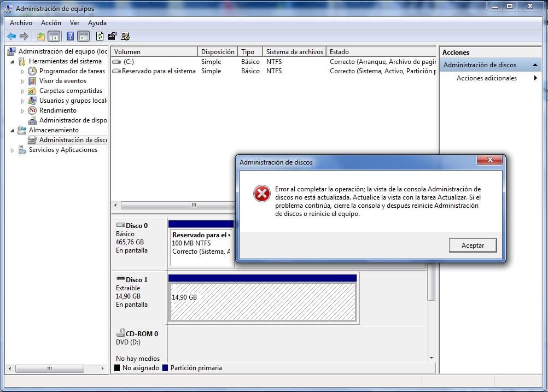The height and width of the screenshot is (392, 548).
Task: Click the (C:) row Estado cell text
Action: click(382, 61)
